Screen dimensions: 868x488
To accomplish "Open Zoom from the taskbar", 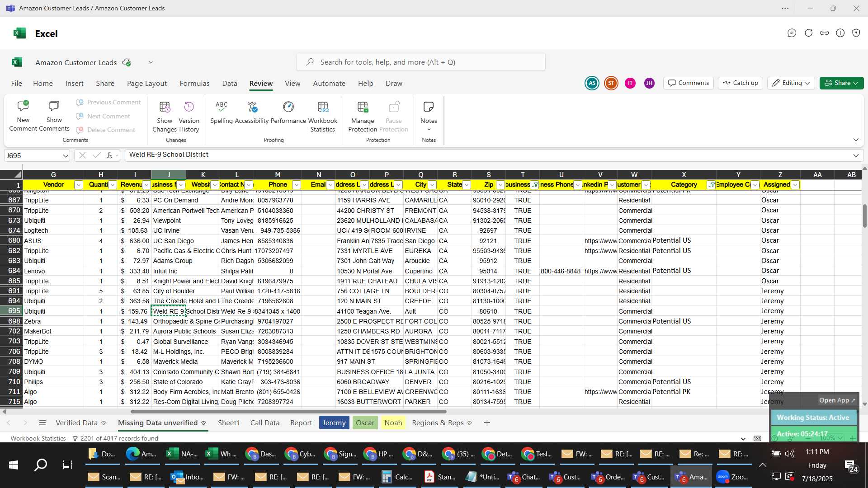I will point(733,477).
